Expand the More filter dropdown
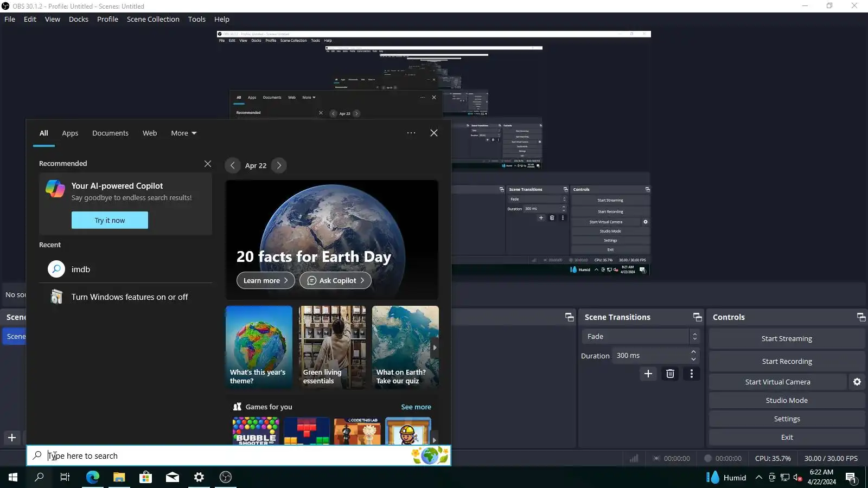Image resolution: width=868 pixels, height=488 pixels. tap(184, 133)
